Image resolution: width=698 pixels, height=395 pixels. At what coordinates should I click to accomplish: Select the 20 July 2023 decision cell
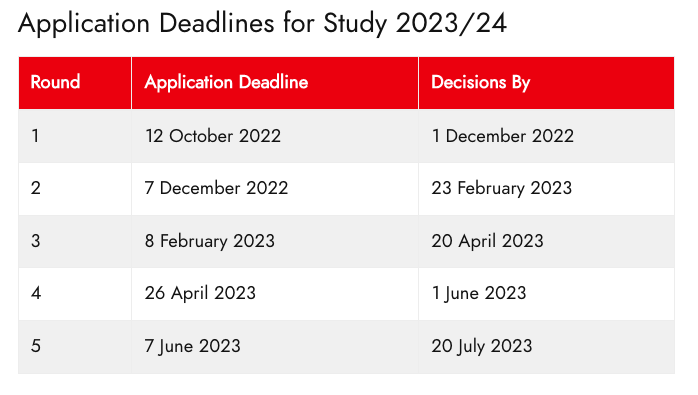tap(547, 347)
